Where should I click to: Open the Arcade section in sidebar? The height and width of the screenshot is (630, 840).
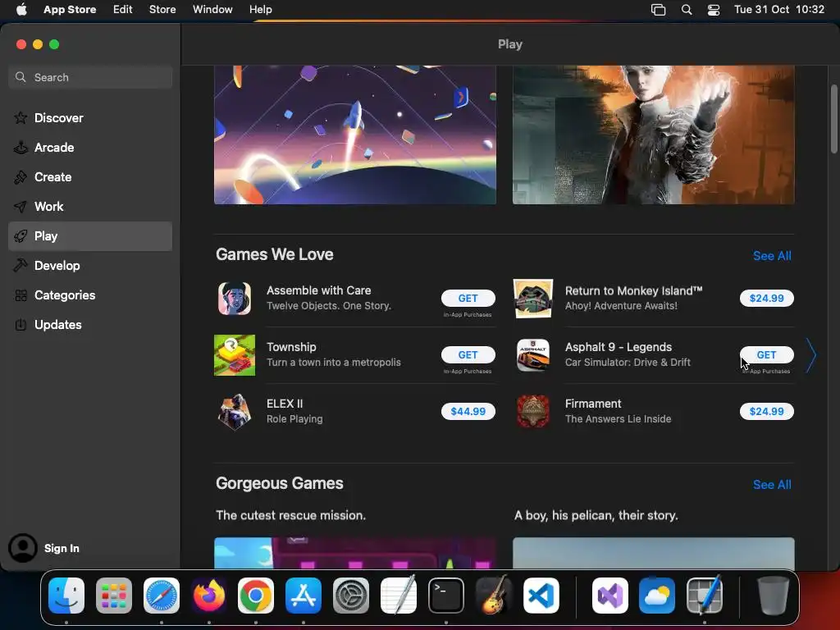click(x=90, y=148)
